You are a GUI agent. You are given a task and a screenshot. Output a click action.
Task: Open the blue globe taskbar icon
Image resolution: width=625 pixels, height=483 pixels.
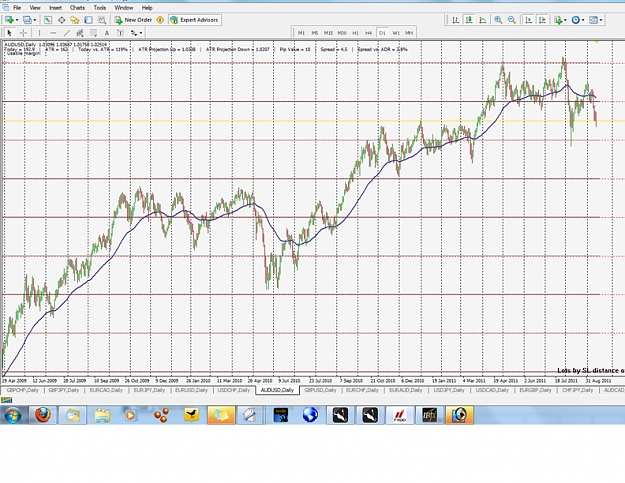click(x=310, y=415)
